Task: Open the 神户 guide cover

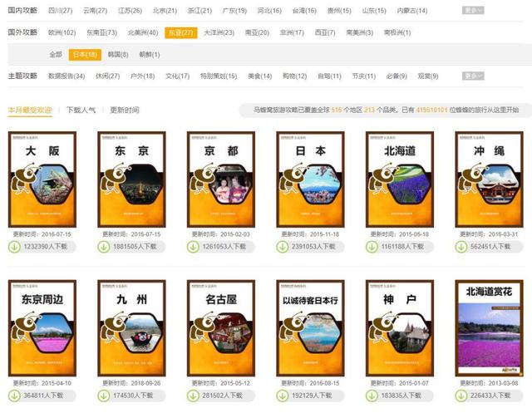Action: [400, 328]
